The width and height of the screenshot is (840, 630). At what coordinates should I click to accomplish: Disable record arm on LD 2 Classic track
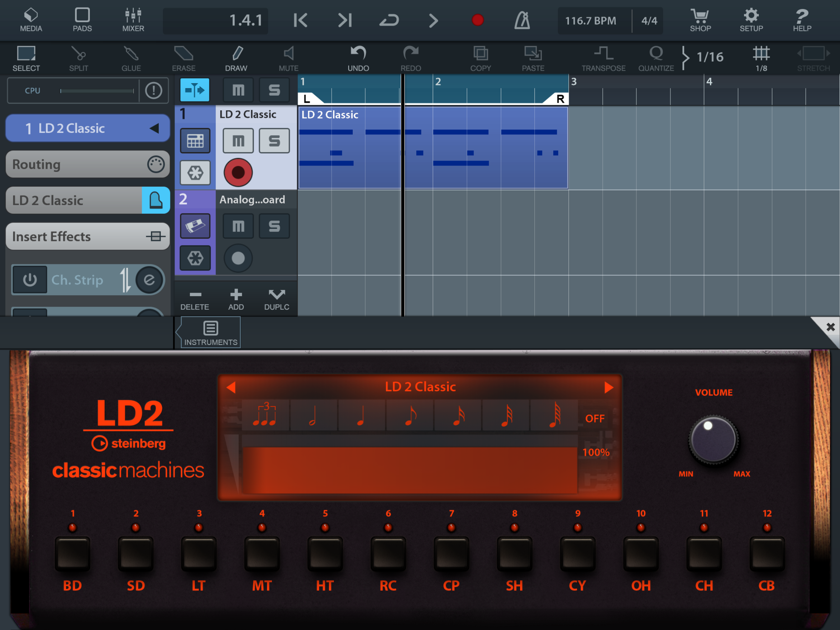[238, 173]
